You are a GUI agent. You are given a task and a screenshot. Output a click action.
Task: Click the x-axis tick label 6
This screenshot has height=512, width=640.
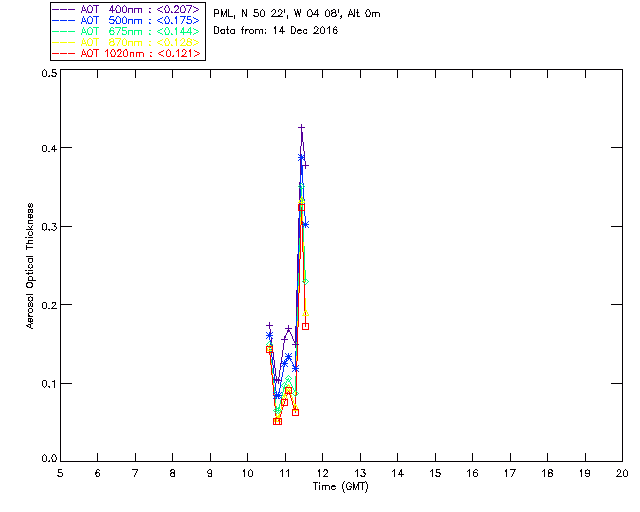pos(98,473)
